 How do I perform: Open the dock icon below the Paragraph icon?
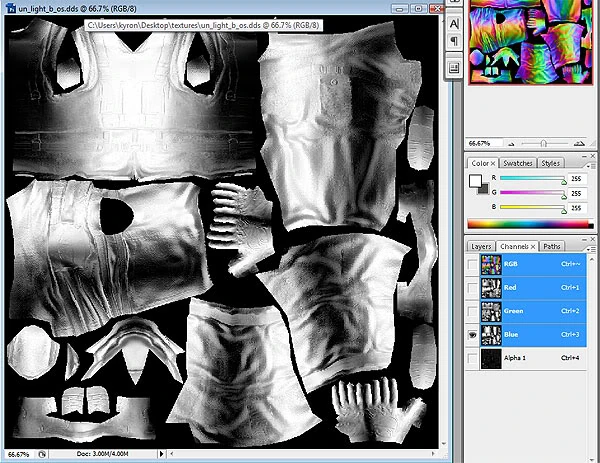coord(454,67)
